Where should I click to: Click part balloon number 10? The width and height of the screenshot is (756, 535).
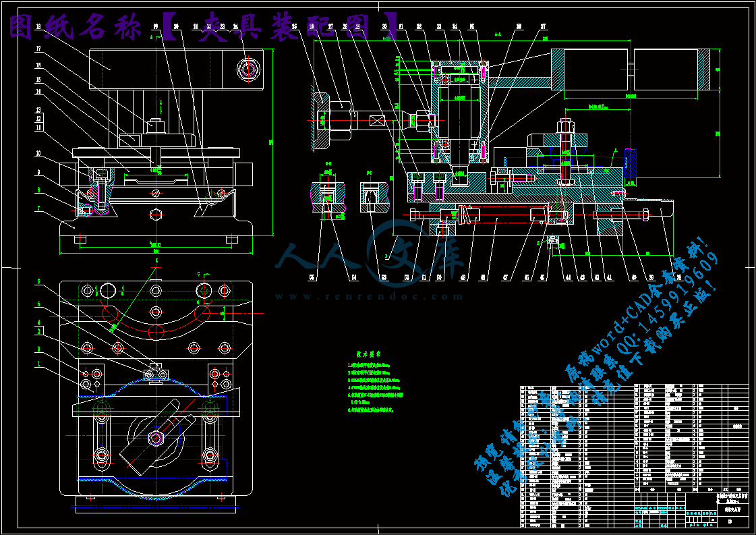38,154
